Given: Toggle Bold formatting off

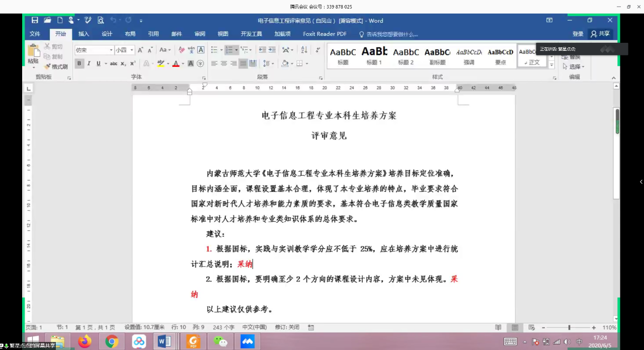Looking at the screenshot, I should click(x=79, y=63).
